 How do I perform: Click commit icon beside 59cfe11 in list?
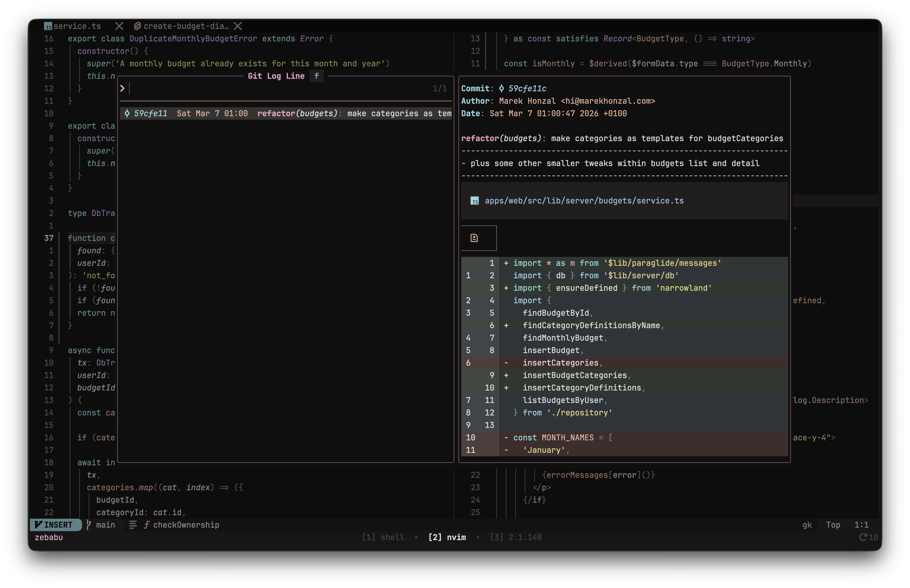(127, 113)
